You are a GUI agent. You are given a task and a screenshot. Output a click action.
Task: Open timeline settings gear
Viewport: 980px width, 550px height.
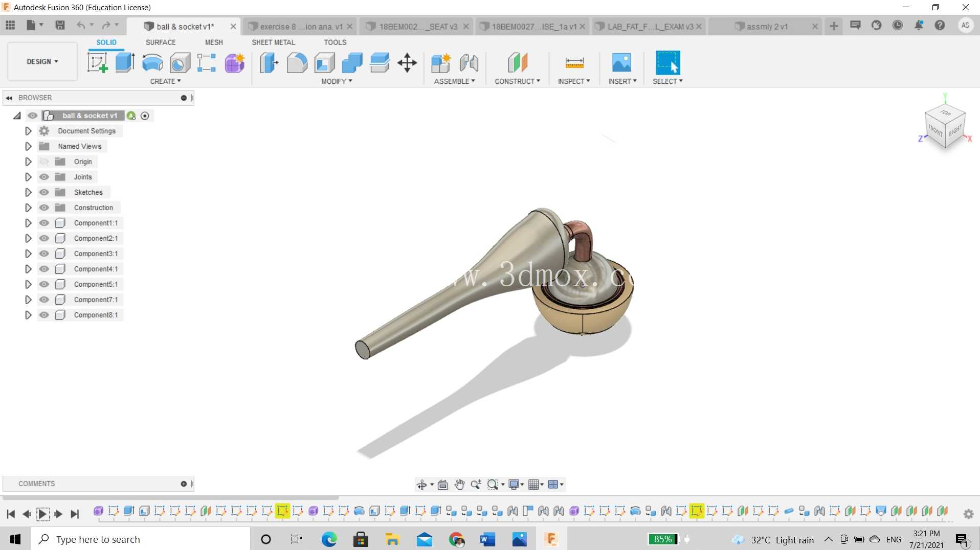(969, 514)
